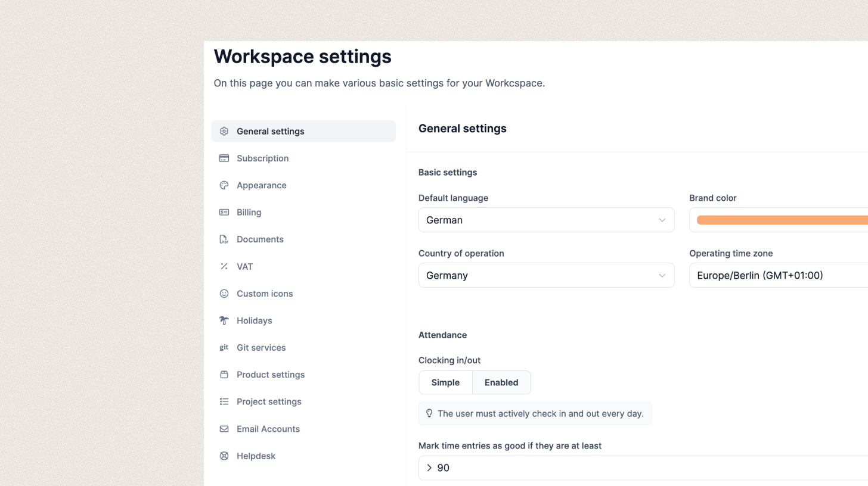Click the Subscription credit card icon
Image resolution: width=868 pixels, height=486 pixels.
[224, 158]
